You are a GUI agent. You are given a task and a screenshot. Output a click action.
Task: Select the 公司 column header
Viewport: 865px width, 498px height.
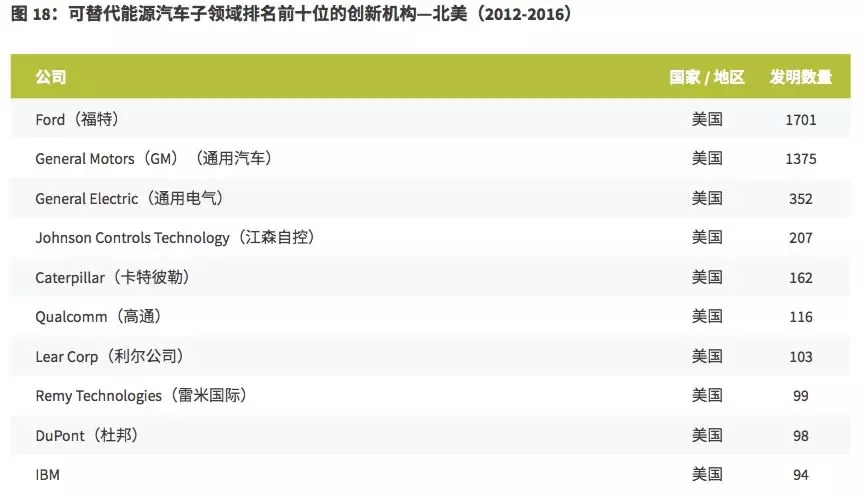click(51, 77)
